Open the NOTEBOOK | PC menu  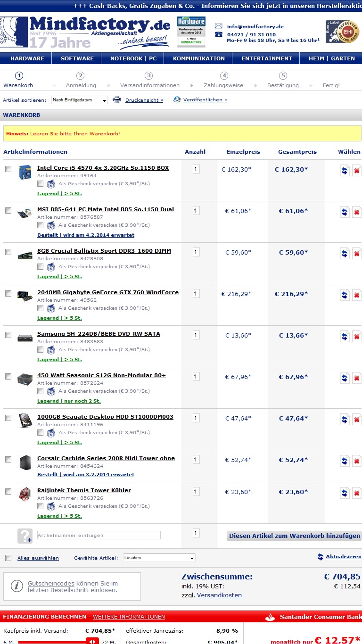(x=133, y=58)
